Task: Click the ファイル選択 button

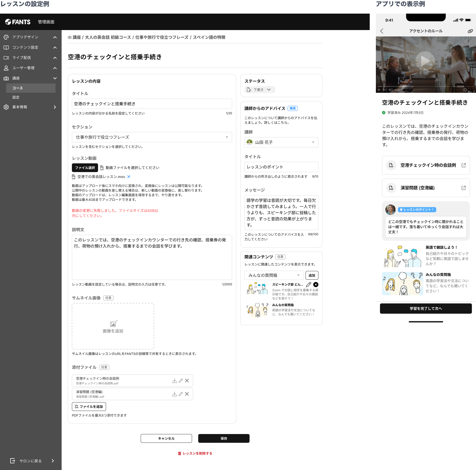Action: pos(85,168)
